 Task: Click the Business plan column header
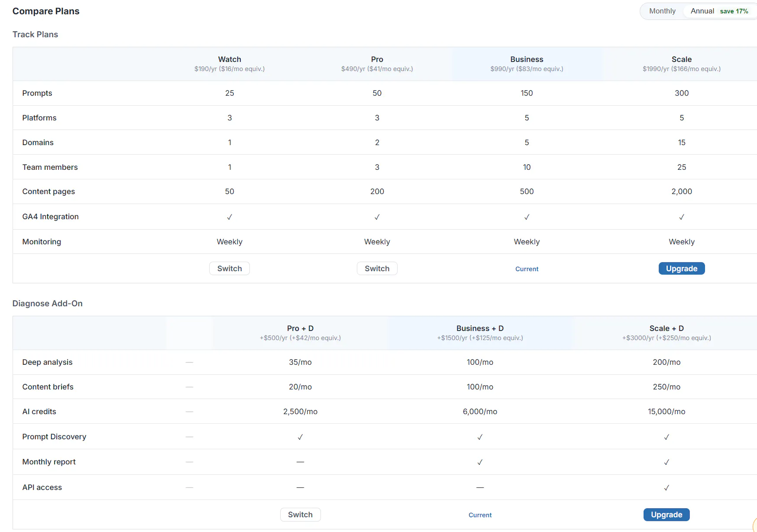click(x=527, y=59)
